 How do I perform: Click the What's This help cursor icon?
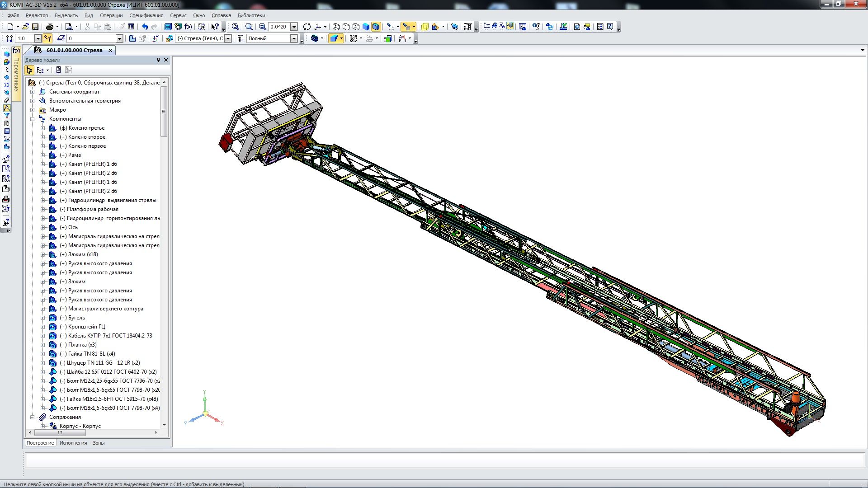click(215, 27)
